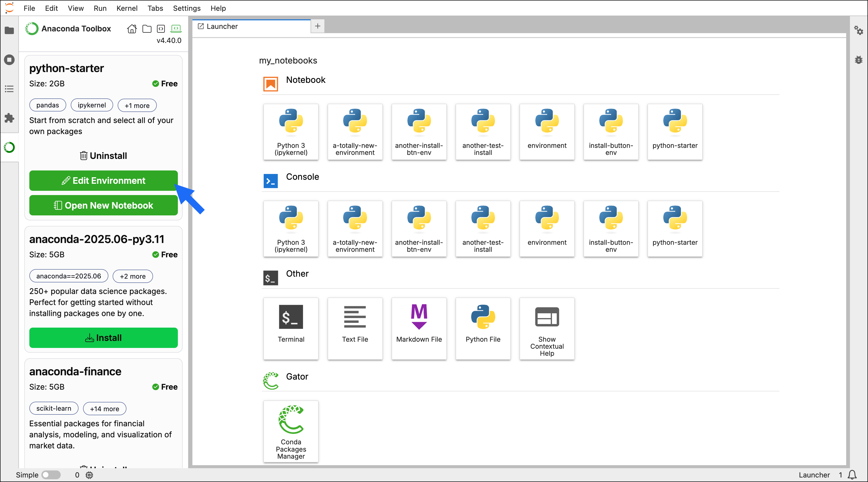Expand '+2 more' packages for anaconda-2025.06
This screenshot has width=868, height=482.
pyautogui.click(x=132, y=276)
